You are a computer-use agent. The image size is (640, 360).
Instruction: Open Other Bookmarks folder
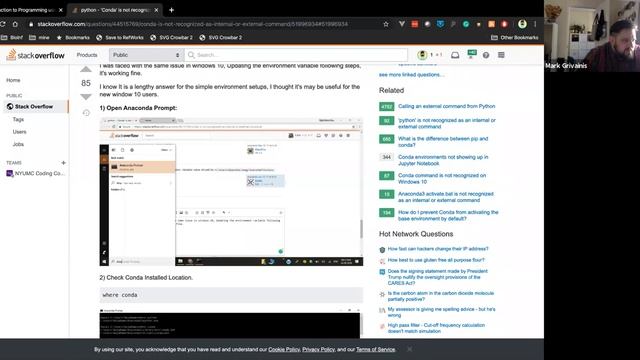tap(515, 38)
